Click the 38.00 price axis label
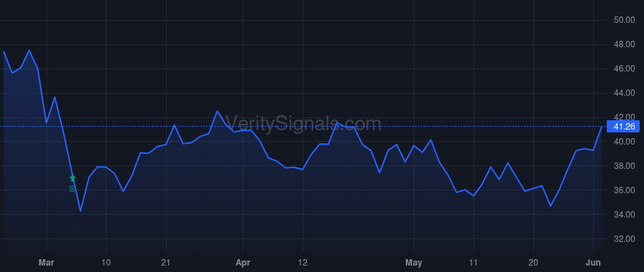 pyautogui.click(x=624, y=166)
